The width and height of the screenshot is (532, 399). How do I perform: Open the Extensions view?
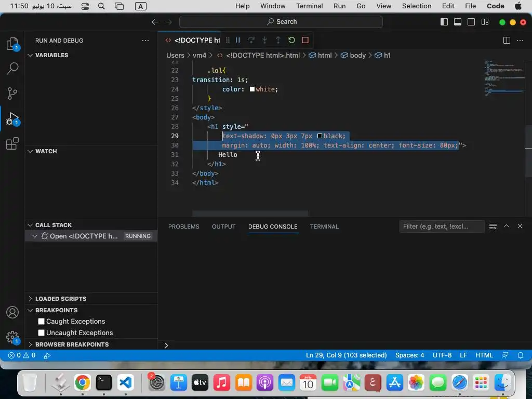12,143
